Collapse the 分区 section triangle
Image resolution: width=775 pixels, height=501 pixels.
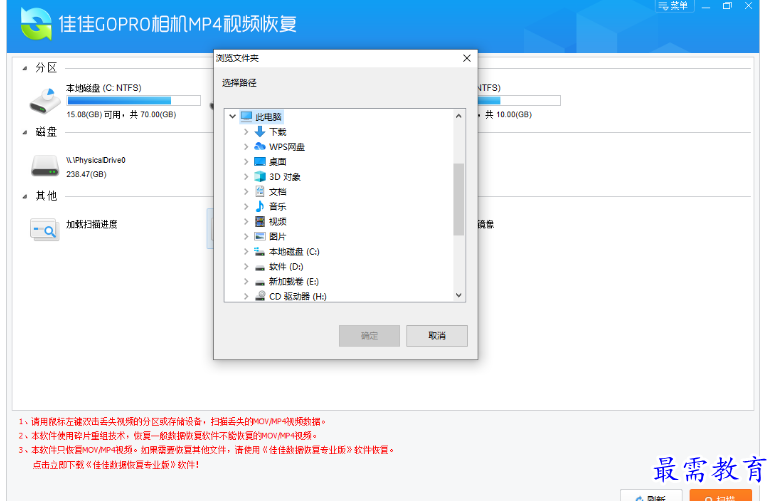(x=25, y=68)
